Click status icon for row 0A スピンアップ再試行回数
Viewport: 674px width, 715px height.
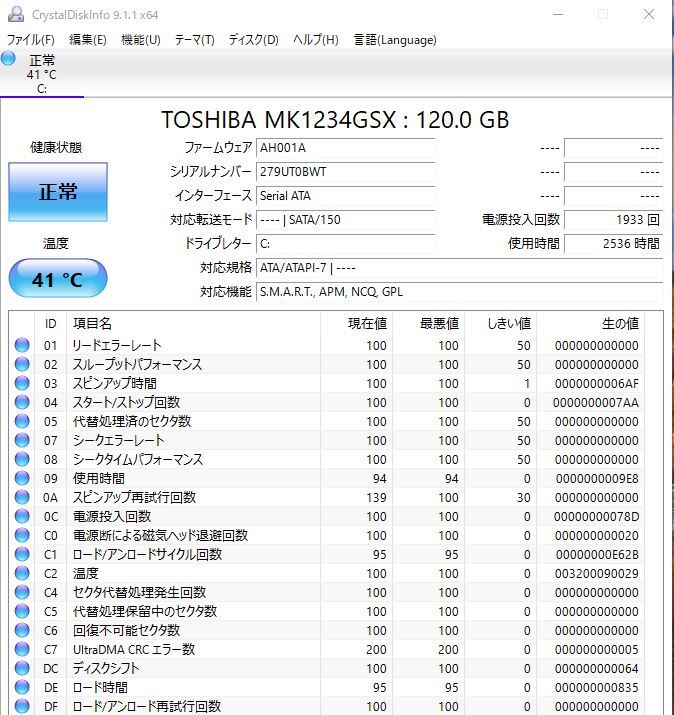tap(22, 497)
